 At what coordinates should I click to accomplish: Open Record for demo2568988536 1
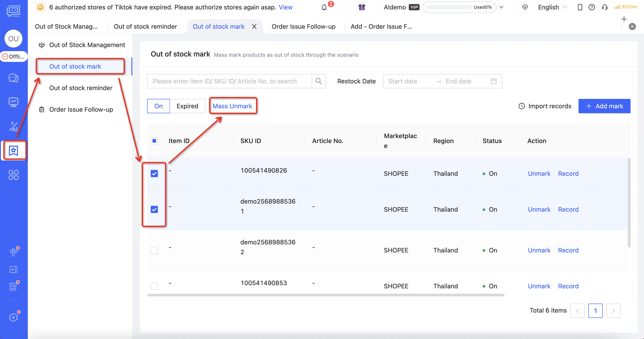[x=568, y=209]
